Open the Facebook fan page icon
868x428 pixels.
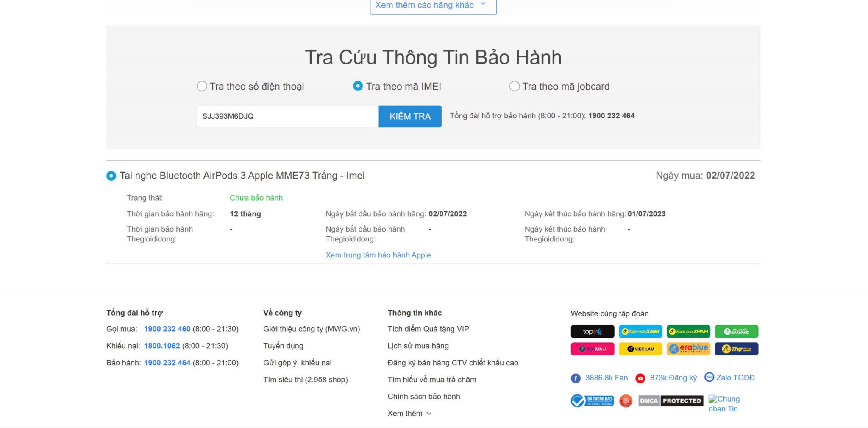point(576,378)
